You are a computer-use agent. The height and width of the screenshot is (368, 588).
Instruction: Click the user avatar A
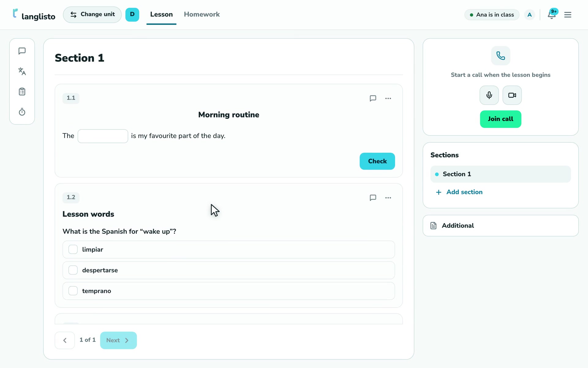pyautogui.click(x=530, y=15)
